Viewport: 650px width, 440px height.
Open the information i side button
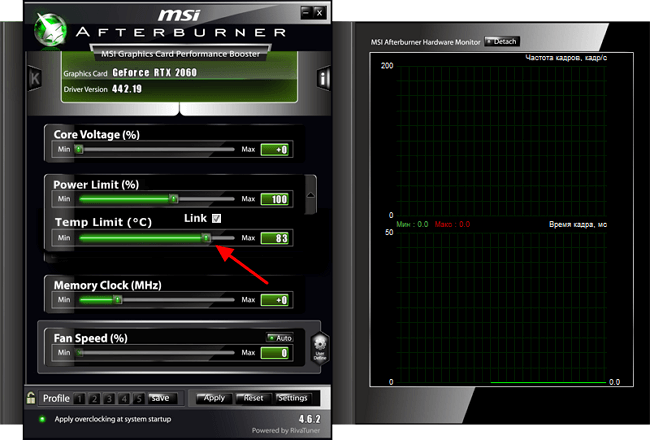tap(323, 78)
